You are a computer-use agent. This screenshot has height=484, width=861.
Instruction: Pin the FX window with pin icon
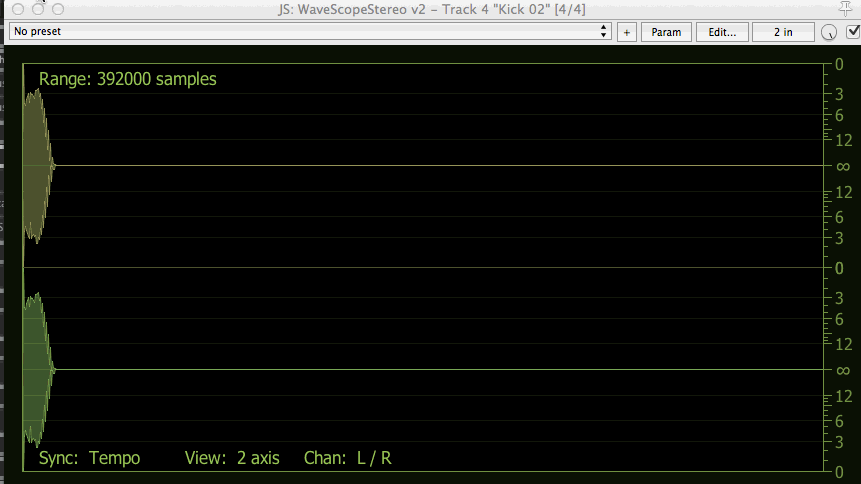pos(845,8)
